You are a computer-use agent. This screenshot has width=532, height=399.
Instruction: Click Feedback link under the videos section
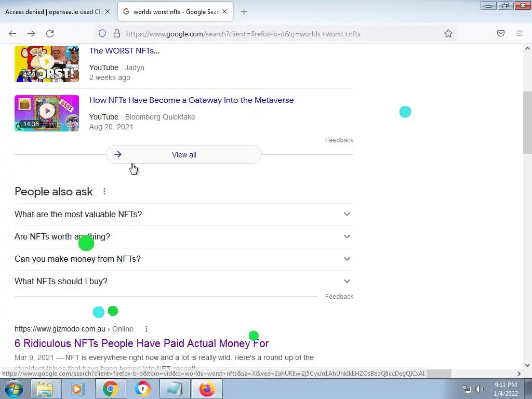click(x=339, y=140)
